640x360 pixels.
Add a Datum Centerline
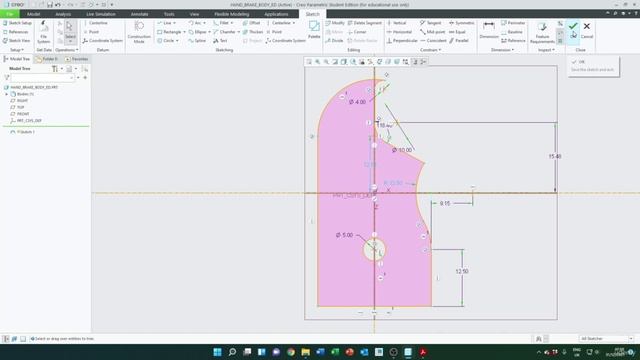pyautogui.click(x=96, y=23)
